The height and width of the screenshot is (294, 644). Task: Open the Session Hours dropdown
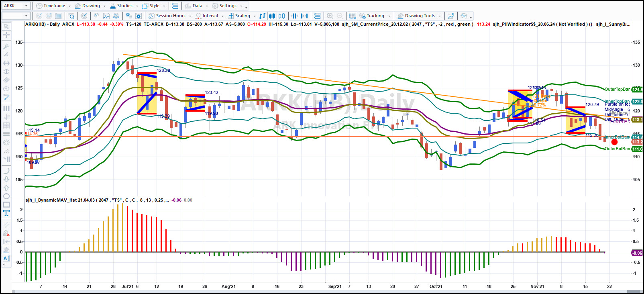170,16
